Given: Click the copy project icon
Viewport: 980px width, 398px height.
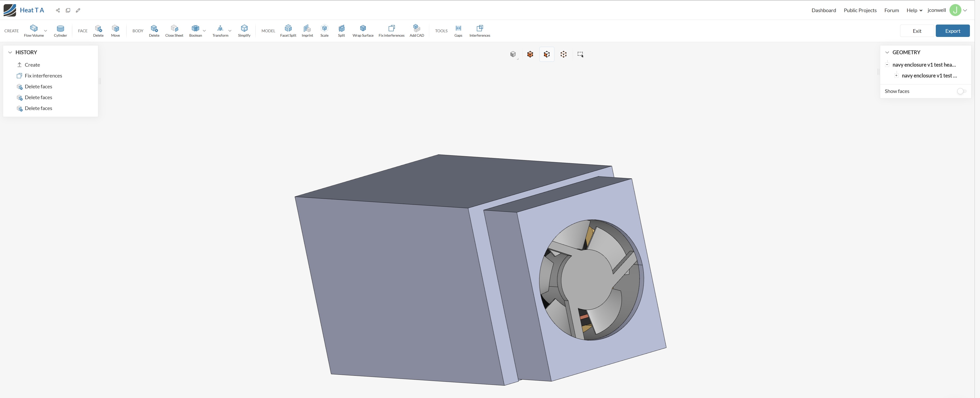Looking at the screenshot, I should tap(68, 10).
